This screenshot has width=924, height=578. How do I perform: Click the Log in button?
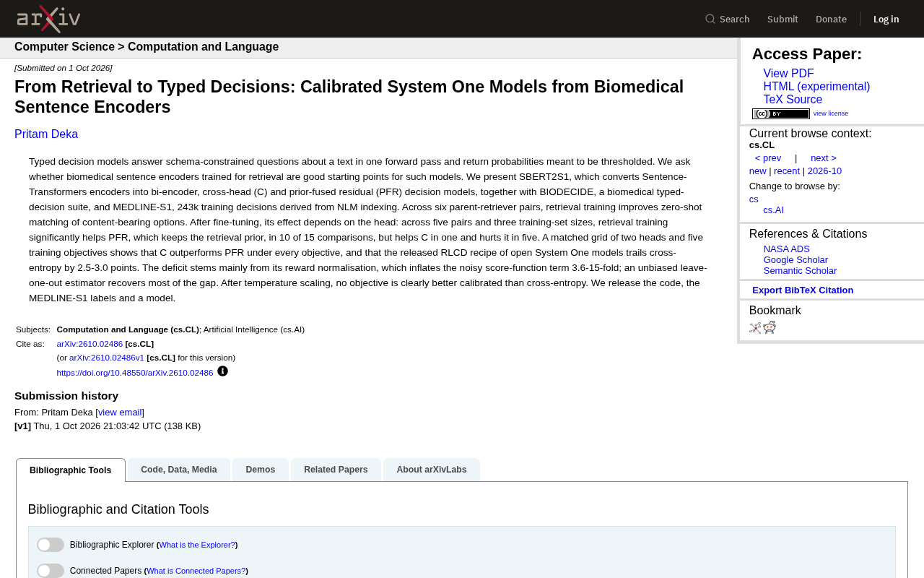coord(886,19)
